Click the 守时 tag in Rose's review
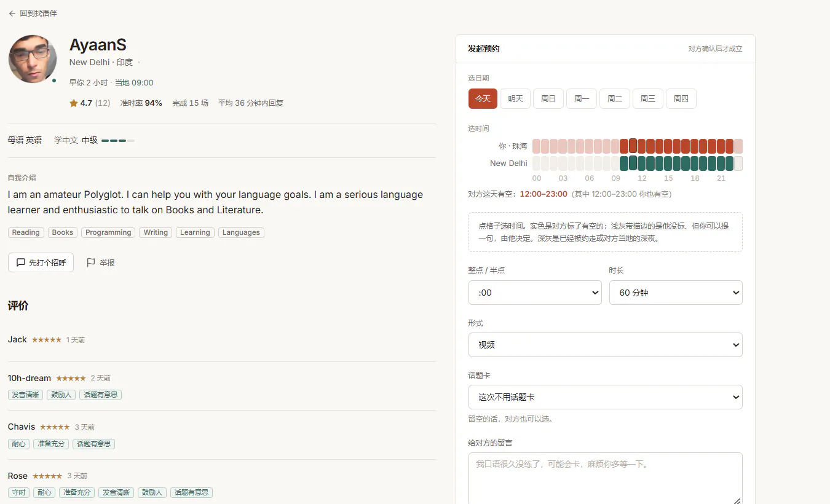 (x=18, y=493)
